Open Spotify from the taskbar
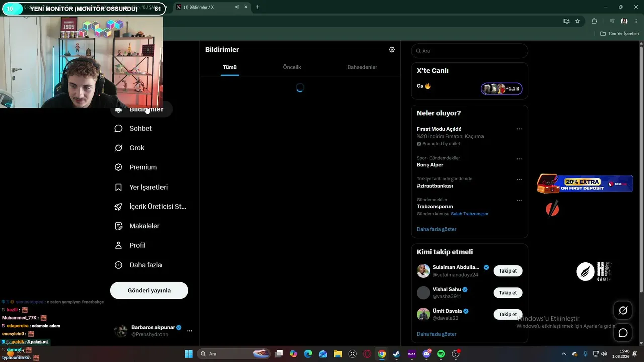644x362 pixels. [x=441, y=354]
